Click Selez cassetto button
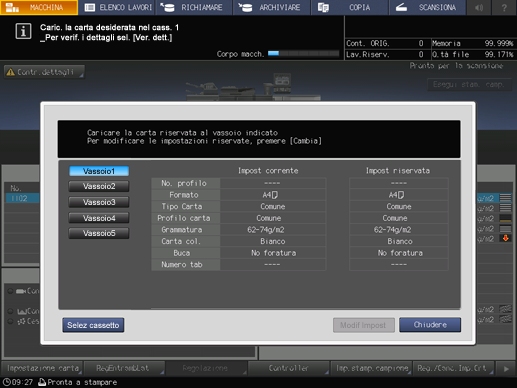 coord(93,325)
